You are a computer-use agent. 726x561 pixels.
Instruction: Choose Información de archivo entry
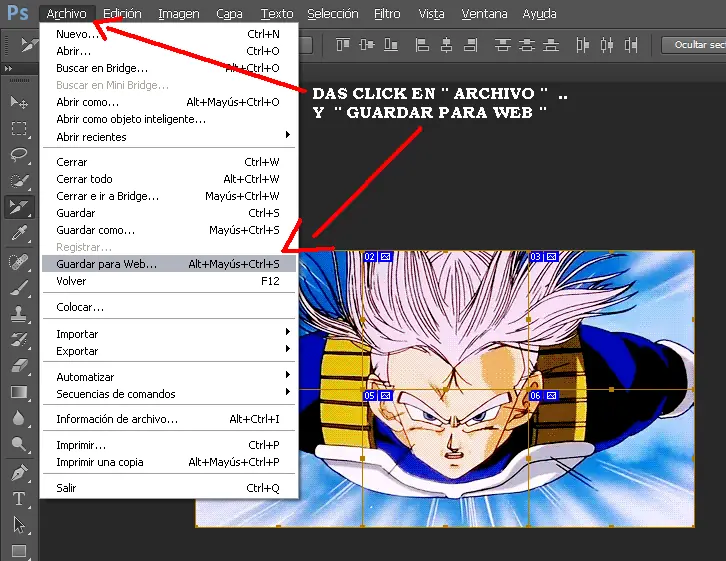tap(169, 419)
